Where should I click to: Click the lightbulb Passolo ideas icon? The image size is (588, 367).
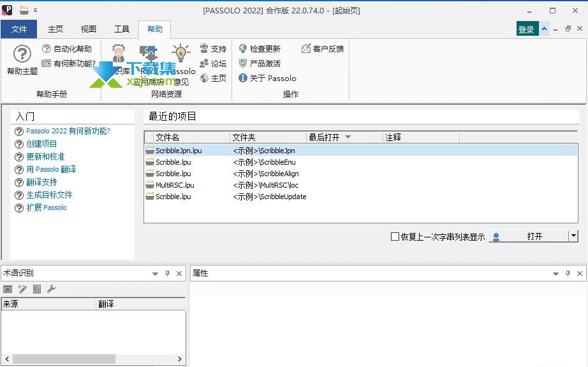pos(180,53)
